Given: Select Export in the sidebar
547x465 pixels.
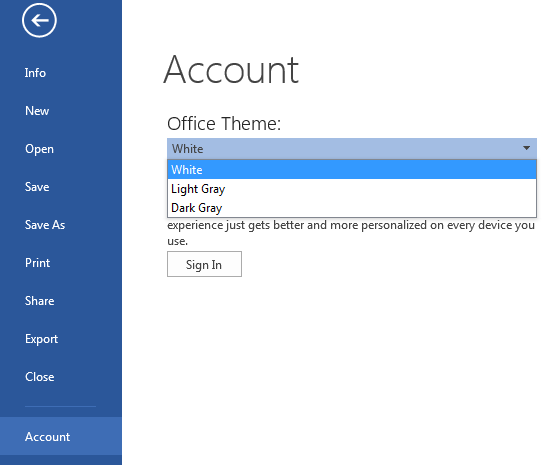Looking at the screenshot, I should point(42,339).
